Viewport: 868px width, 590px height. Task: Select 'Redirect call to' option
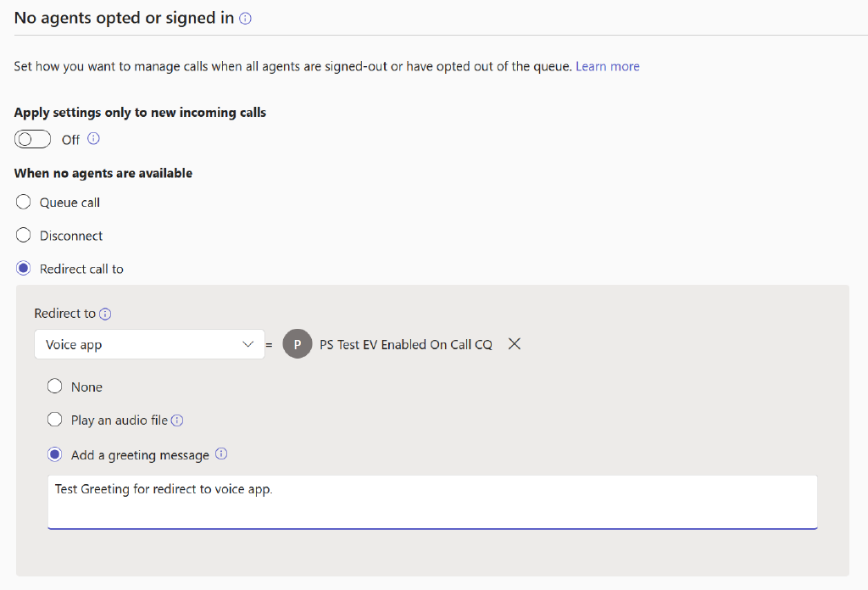23,268
